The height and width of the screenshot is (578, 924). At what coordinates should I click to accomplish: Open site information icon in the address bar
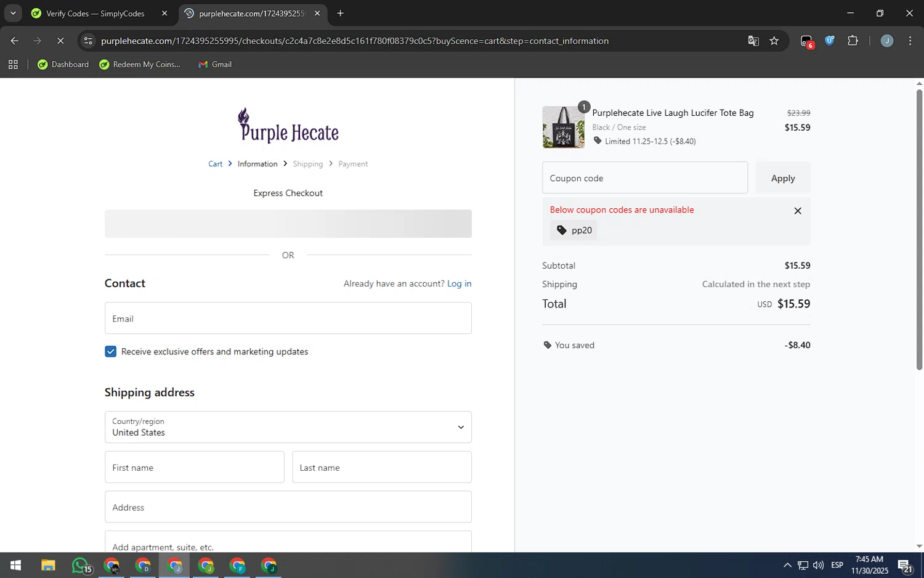point(88,41)
